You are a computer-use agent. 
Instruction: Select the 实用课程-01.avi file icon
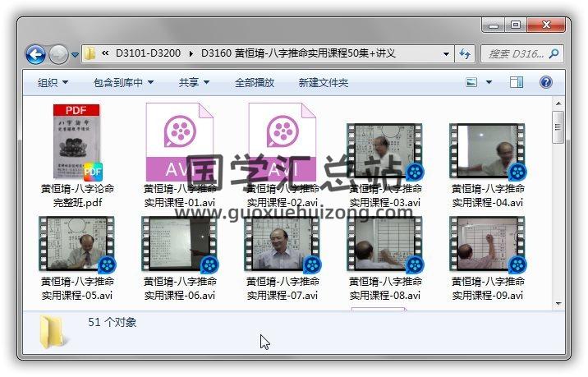pos(180,142)
